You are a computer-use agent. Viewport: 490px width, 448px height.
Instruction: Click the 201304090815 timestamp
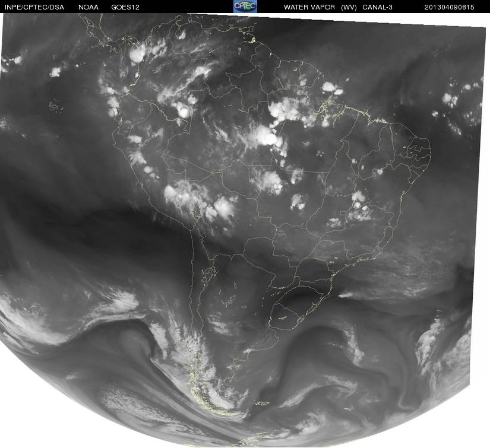point(450,7)
